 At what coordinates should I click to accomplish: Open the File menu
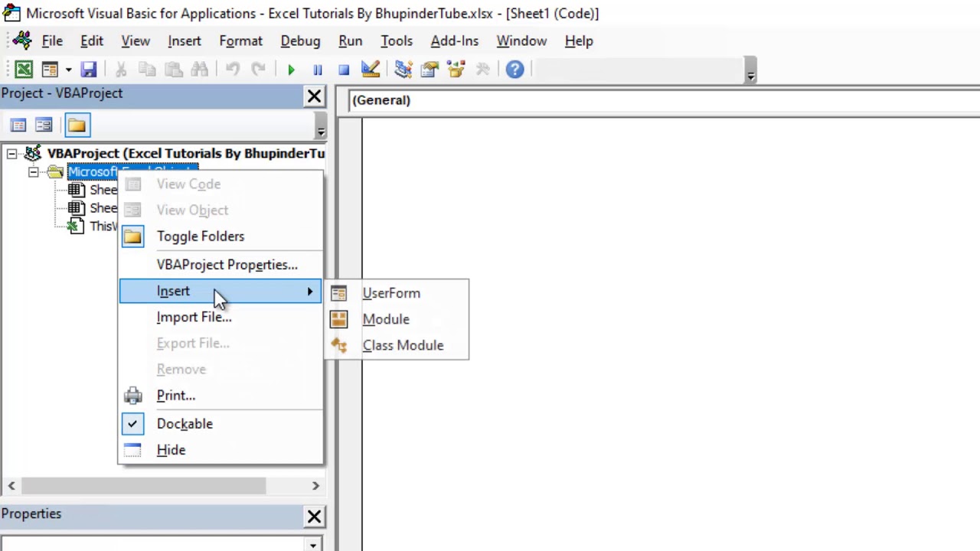pos(52,41)
